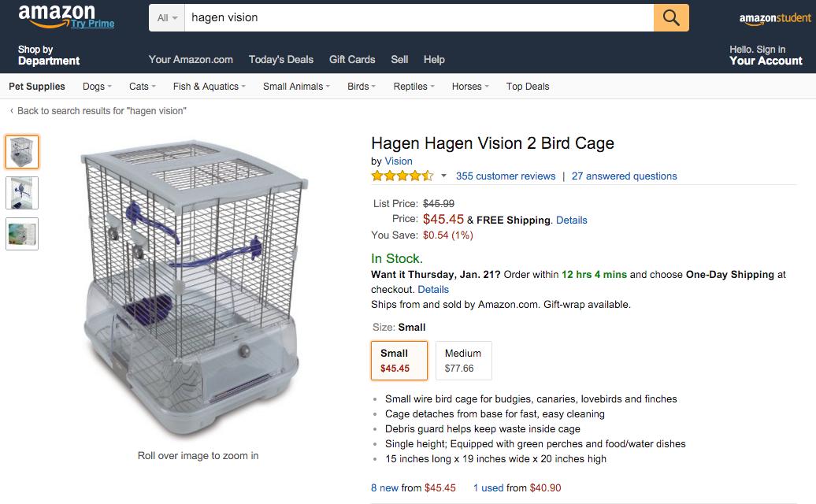Select the first cage thumbnail image
The width and height of the screenshot is (816, 504).
pos(22,152)
